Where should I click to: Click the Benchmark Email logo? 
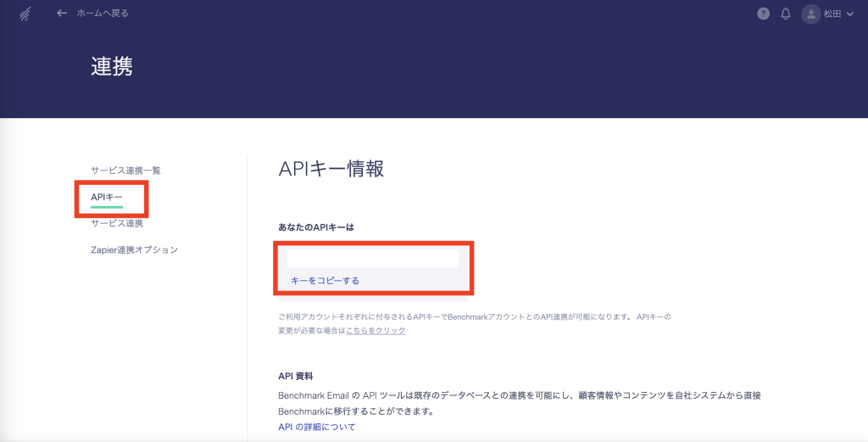(25, 14)
